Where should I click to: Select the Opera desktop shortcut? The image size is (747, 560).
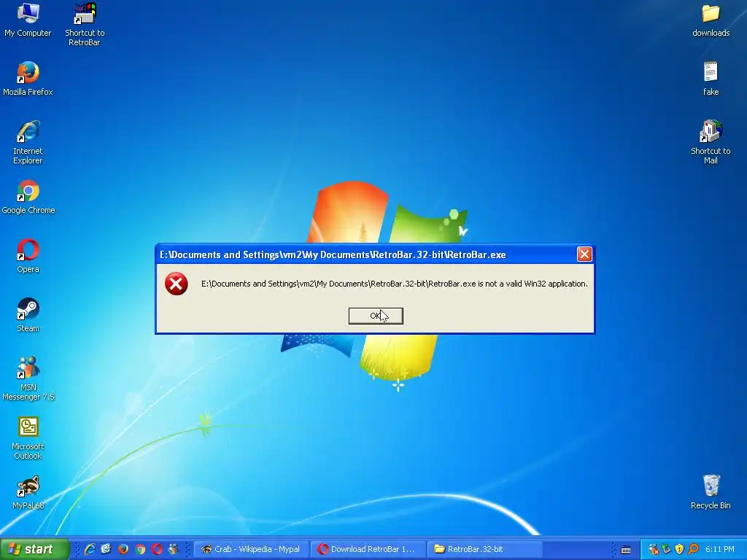(28, 256)
